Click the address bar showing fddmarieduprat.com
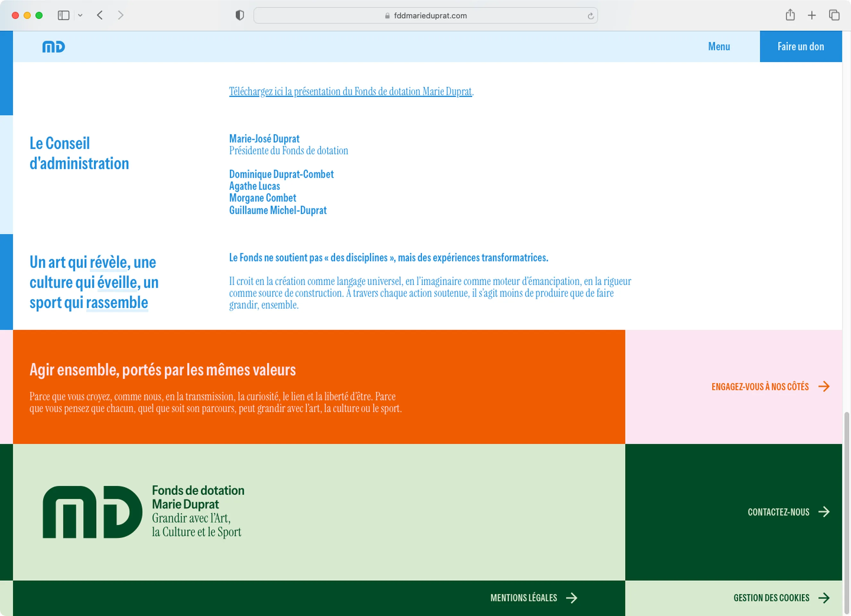851x616 pixels. 425,15
